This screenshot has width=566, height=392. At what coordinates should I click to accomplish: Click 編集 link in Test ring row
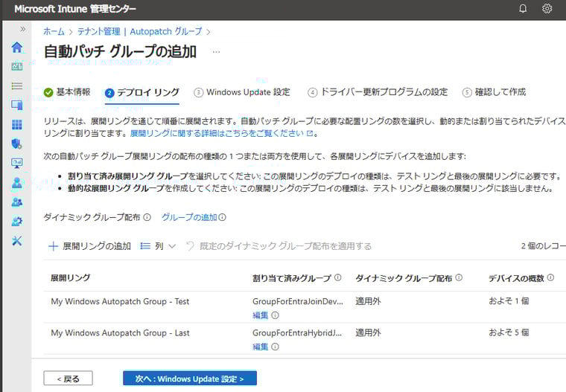click(260, 315)
